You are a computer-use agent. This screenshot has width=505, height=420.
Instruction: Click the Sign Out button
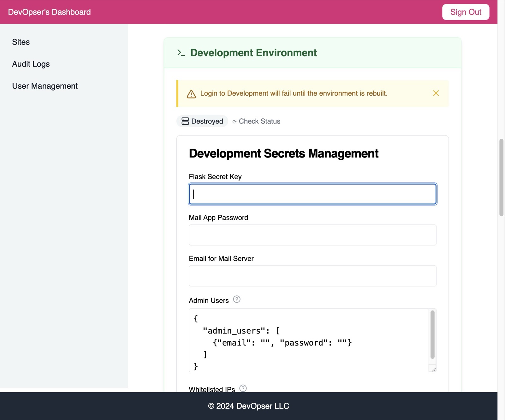click(x=466, y=12)
